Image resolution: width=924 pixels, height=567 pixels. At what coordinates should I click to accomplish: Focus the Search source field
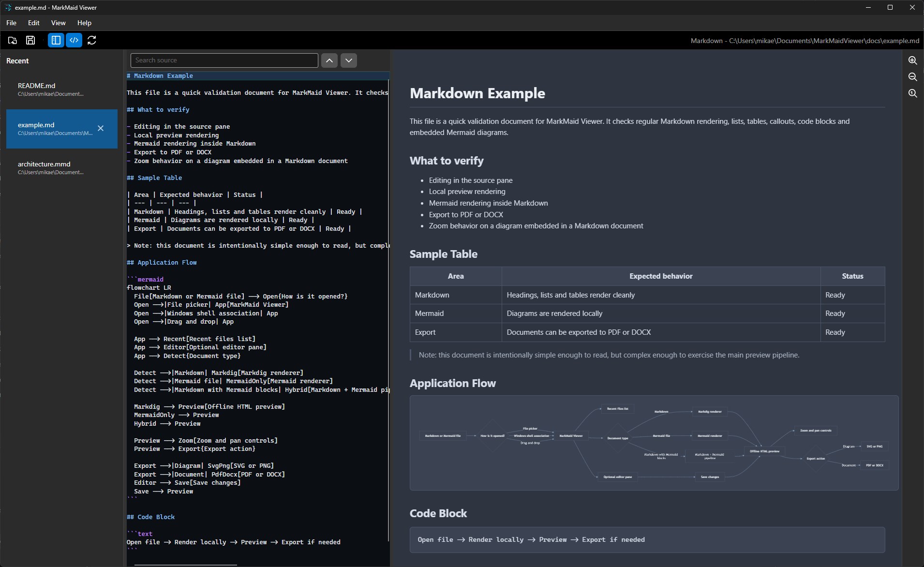[x=224, y=60]
